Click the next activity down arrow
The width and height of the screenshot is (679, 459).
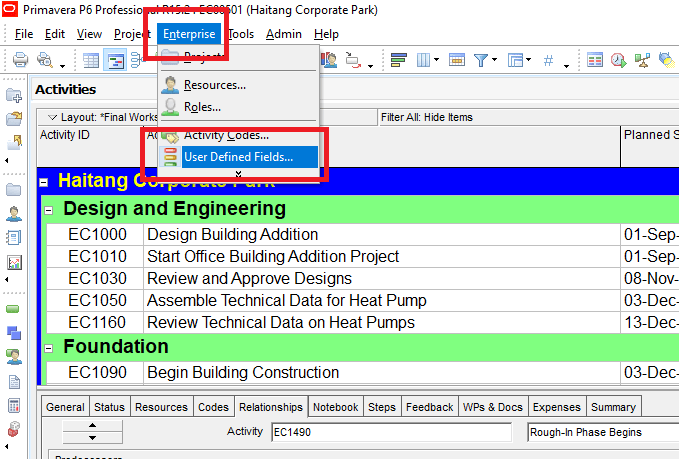(92, 438)
